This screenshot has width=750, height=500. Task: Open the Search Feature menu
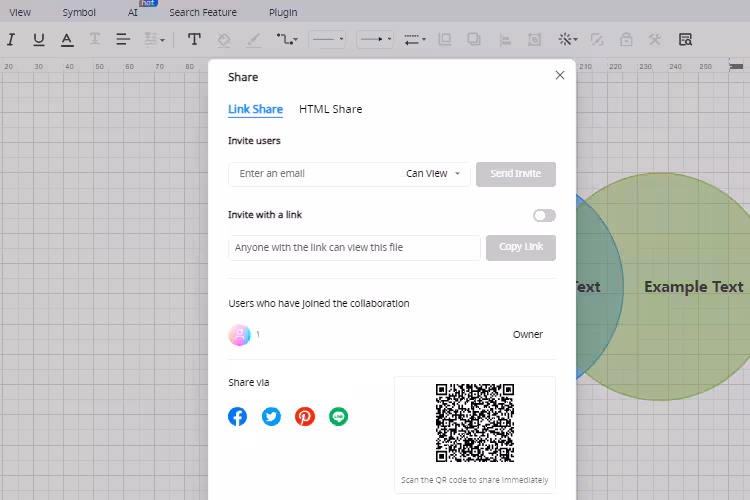[203, 12]
